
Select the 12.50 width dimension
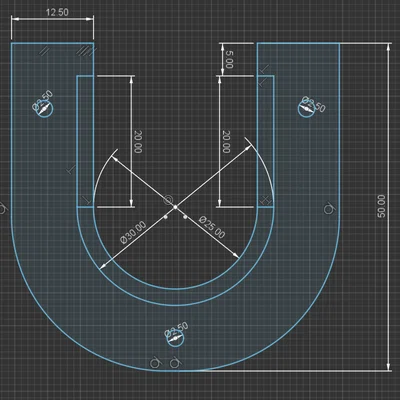[57, 13]
